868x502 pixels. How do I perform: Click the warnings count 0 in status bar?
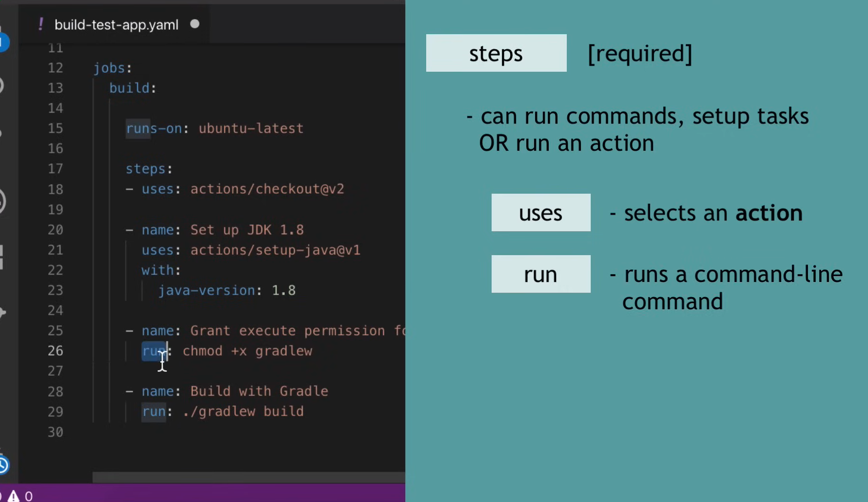[x=29, y=496]
